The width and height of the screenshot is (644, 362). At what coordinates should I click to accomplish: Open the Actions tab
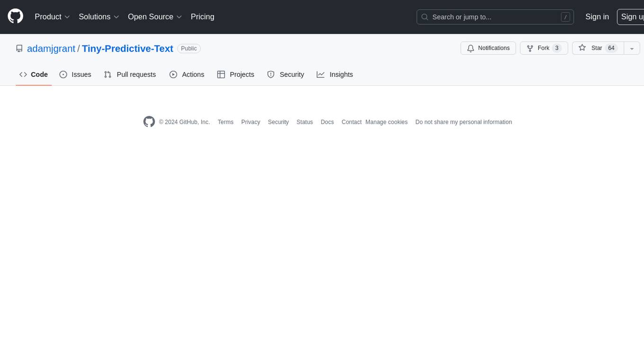pyautogui.click(x=187, y=74)
